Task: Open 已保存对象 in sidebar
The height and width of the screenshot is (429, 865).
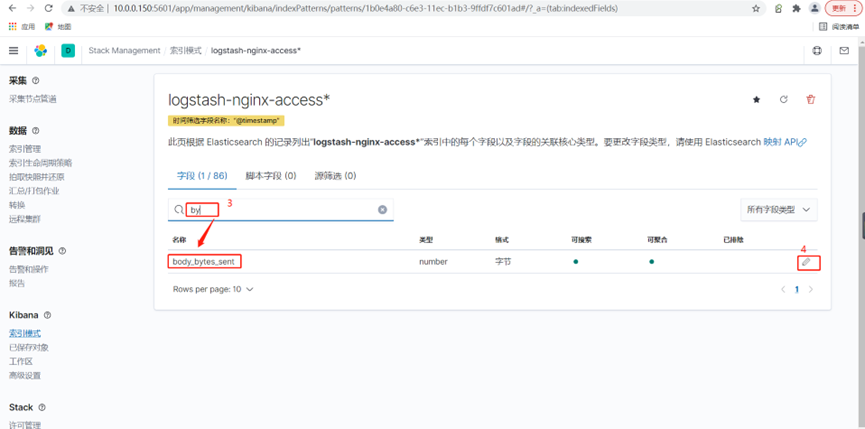Action: (x=29, y=347)
